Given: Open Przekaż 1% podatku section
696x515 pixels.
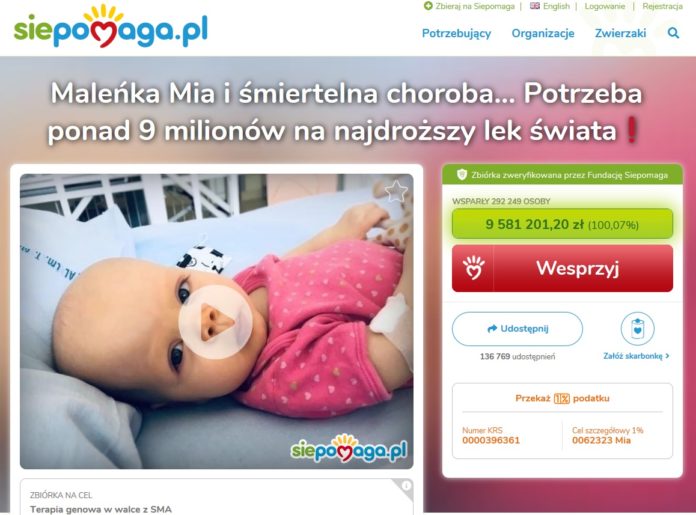Looking at the screenshot, I should click(x=562, y=398).
